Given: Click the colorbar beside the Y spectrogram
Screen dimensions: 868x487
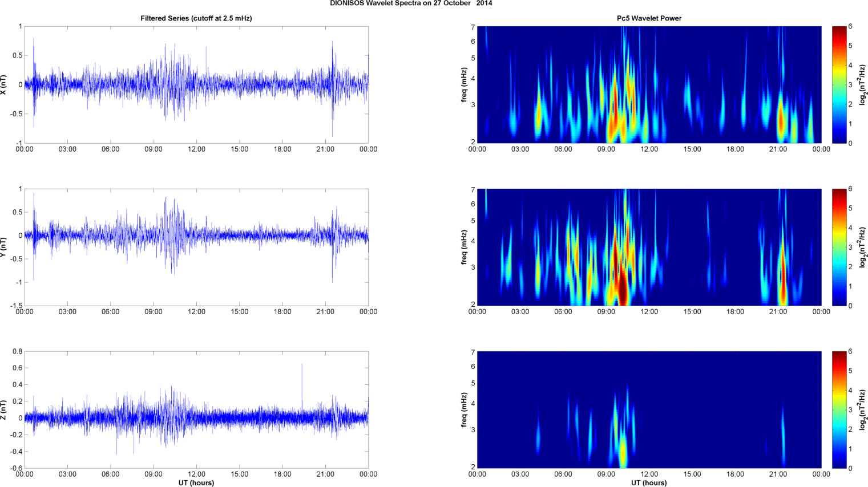Looking at the screenshot, I should coord(839,247).
